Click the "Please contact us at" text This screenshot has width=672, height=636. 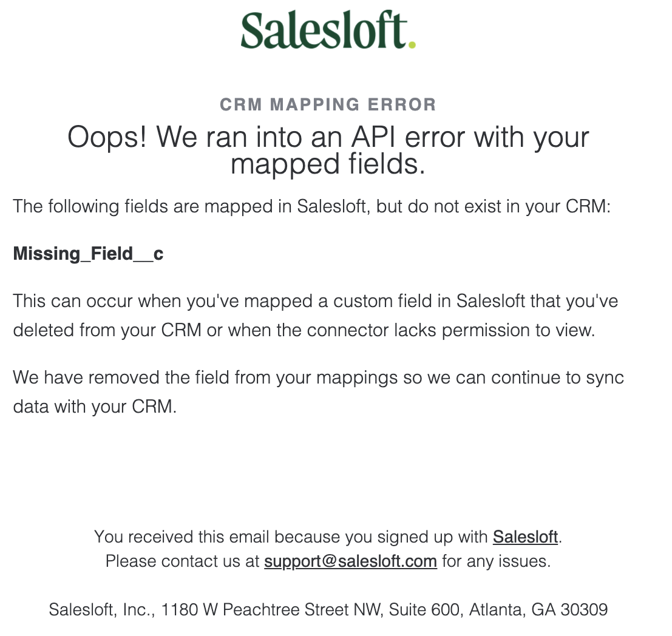183,561
